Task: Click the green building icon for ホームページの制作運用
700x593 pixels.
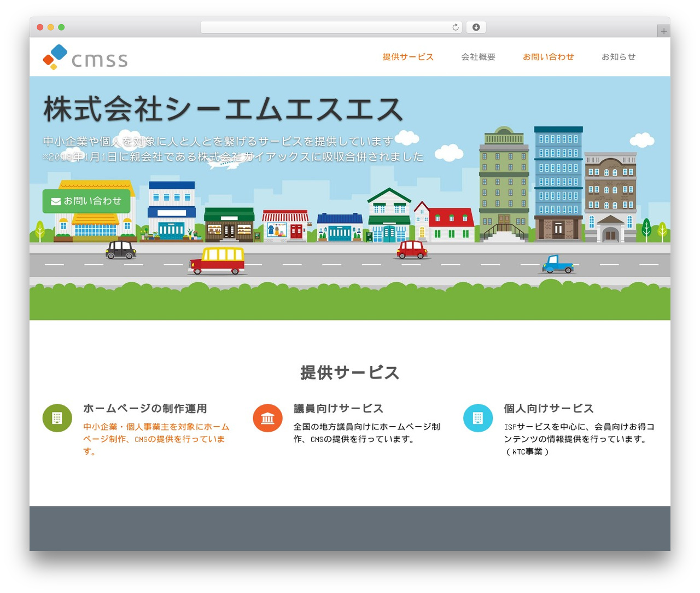Action: click(57, 418)
